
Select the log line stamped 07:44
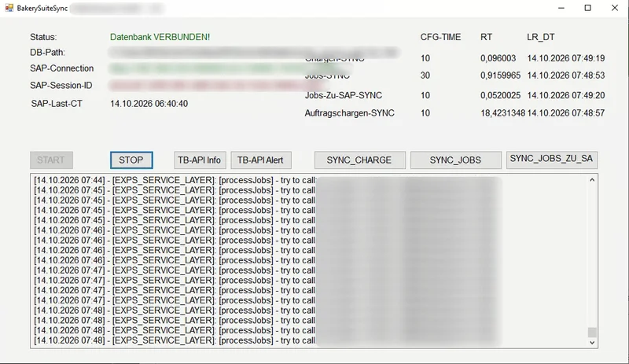point(175,180)
